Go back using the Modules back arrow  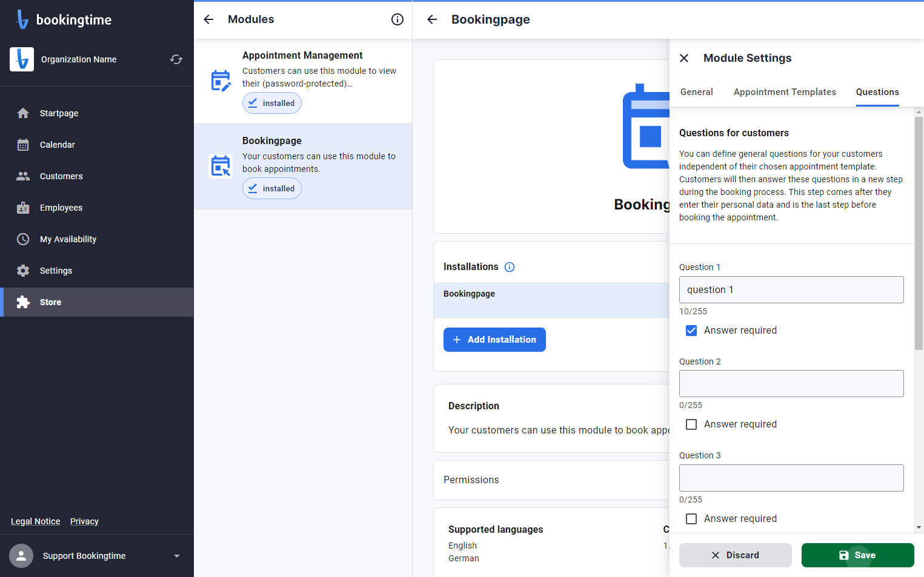[208, 19]
